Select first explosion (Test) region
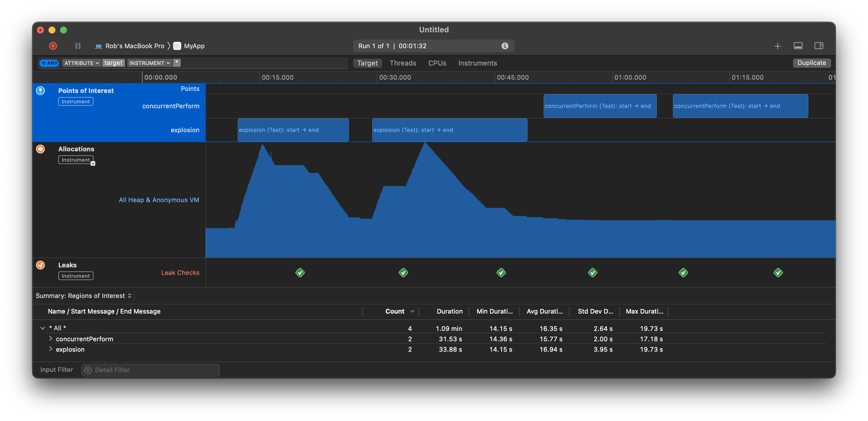 tap(293, 130)
